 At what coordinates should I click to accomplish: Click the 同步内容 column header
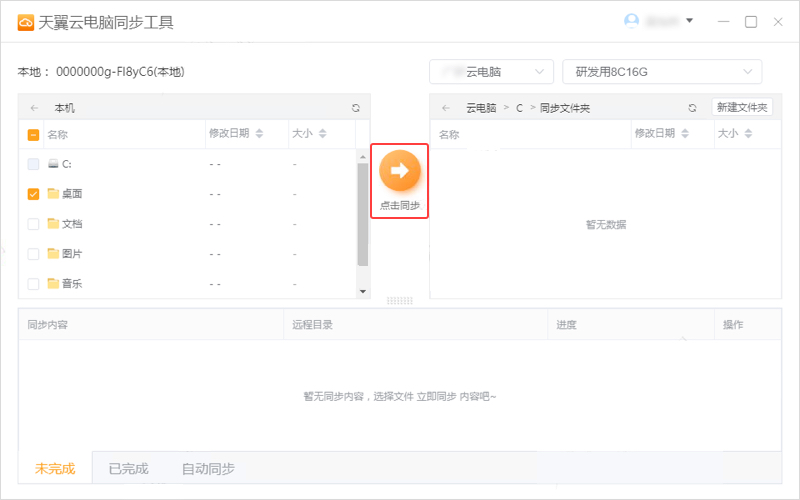[47, 325]
